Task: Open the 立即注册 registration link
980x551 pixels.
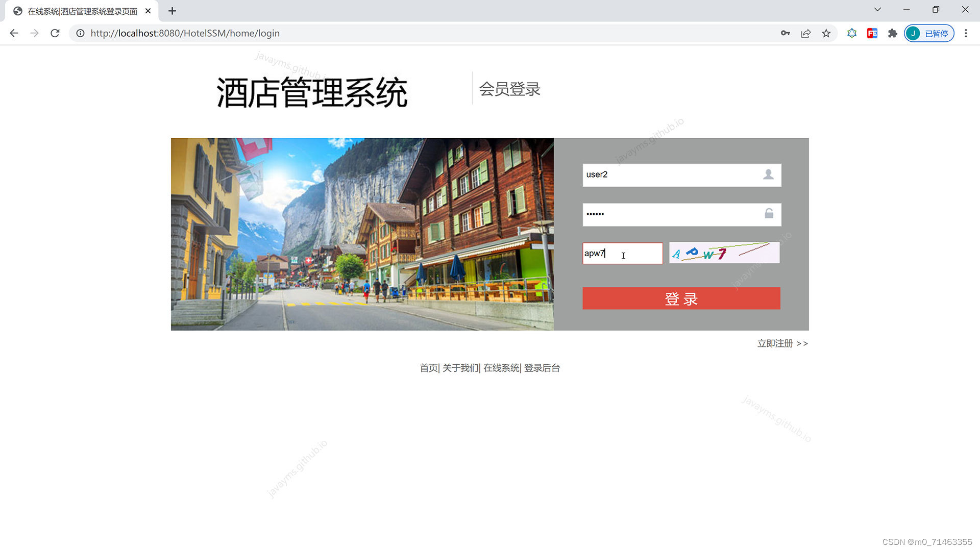Action: click(x=782, y=343)
